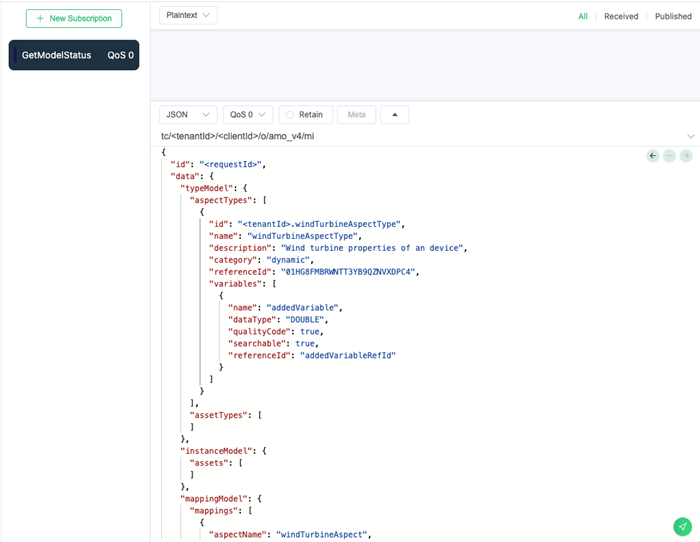The image size is (700, 542).
Task: Click the referenceId "01HG8FMBRWNTT3YB9QZNVXDPC4" value
Action: (x=348, y=272)
